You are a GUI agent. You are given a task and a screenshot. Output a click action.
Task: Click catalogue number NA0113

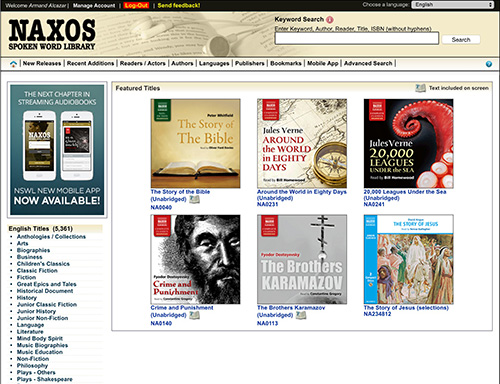pyautogui.click(x=267, y=323)
